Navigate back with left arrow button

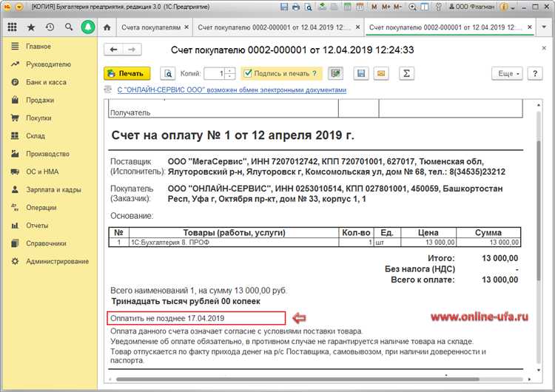click(113, 50)
